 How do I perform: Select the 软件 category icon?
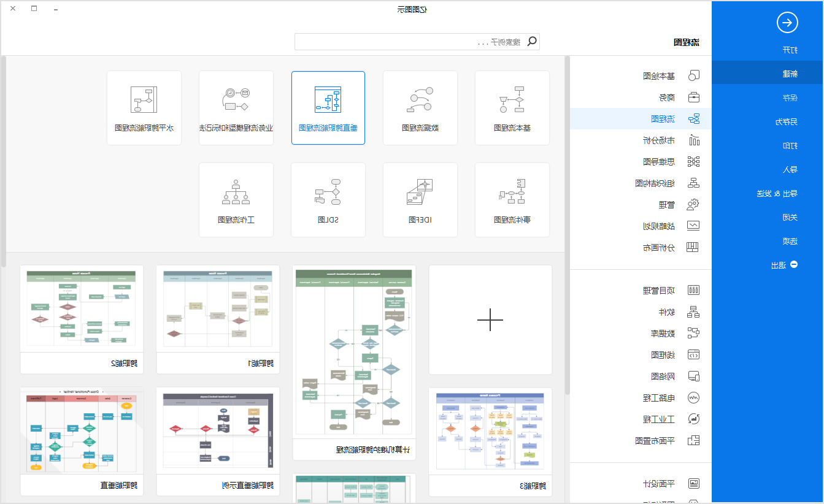[694, 312]
